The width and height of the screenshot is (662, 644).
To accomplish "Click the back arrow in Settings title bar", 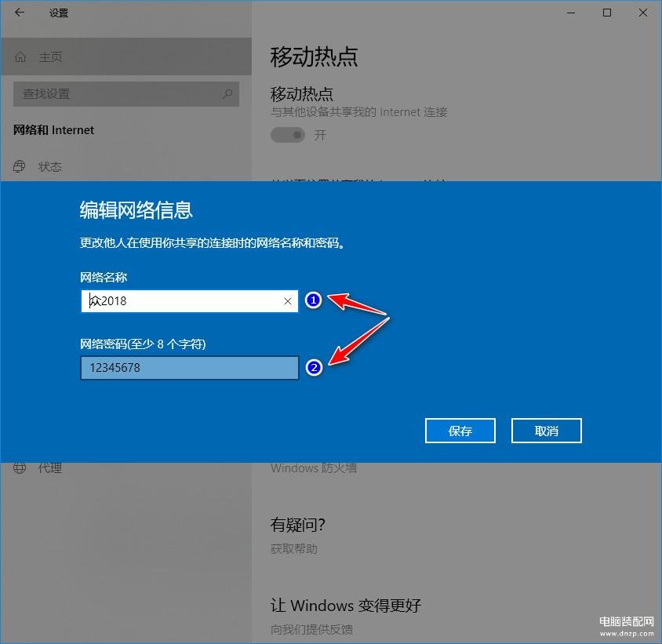I will pyautogui.click(x=20, y=13).
